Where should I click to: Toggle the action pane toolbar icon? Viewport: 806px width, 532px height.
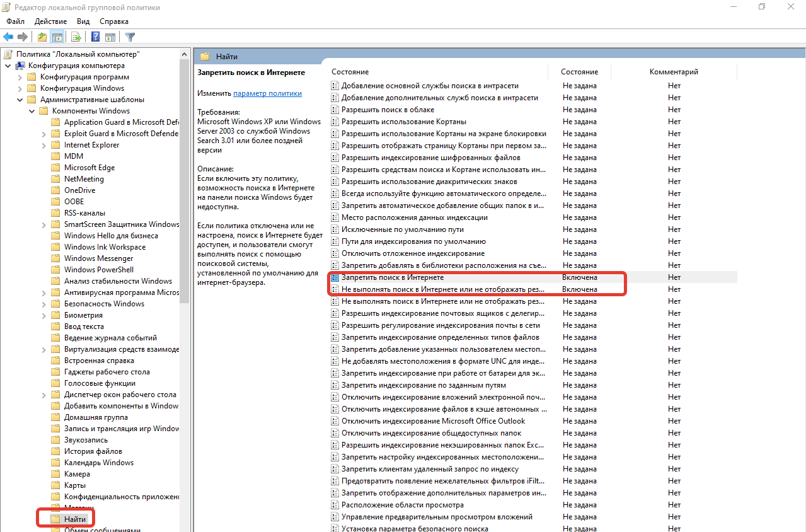(x=110, y=37)
